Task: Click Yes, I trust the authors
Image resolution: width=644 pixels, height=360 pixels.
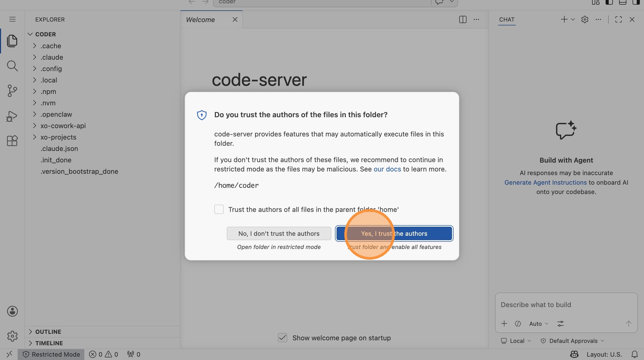Action: (394, 233)
